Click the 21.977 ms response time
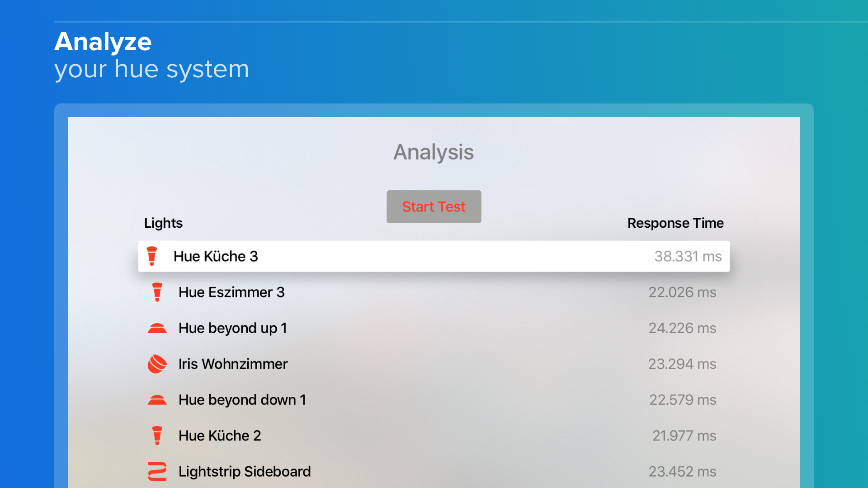Viewport: 868px width, 488px height. coord(684,436)
